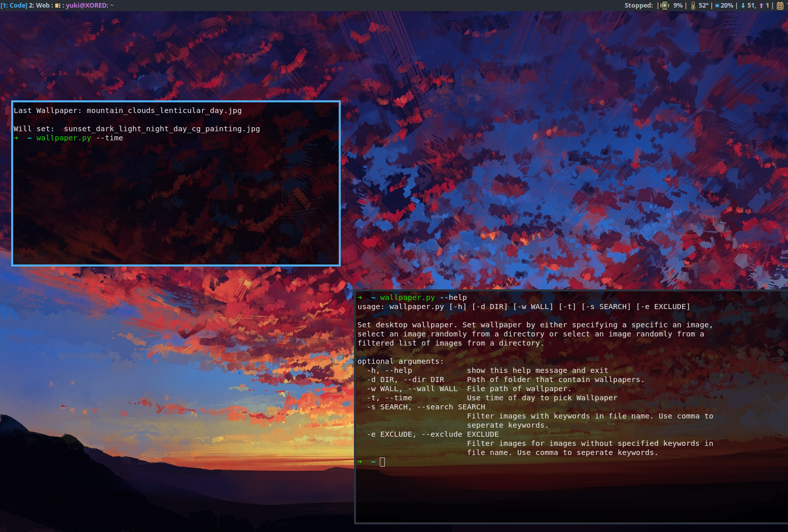Click the CPU chip icon
The height and width of the screenshot is (532, 788).
click(665, 6)
